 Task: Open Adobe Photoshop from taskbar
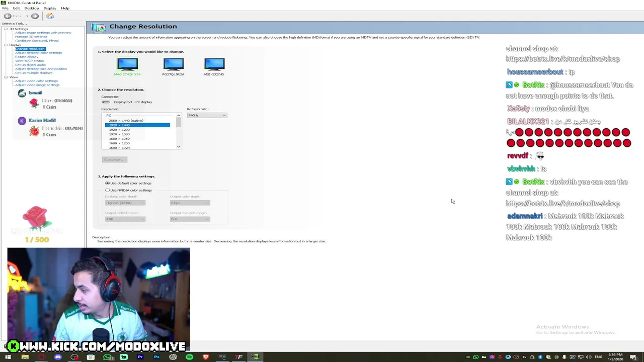coord(156,357)
